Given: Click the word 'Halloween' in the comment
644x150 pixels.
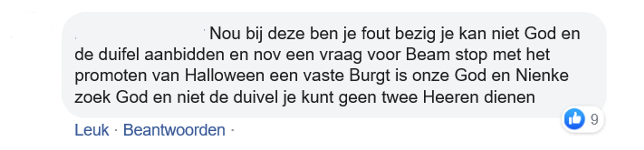Looking at the screenshot, I should point(225,75).
